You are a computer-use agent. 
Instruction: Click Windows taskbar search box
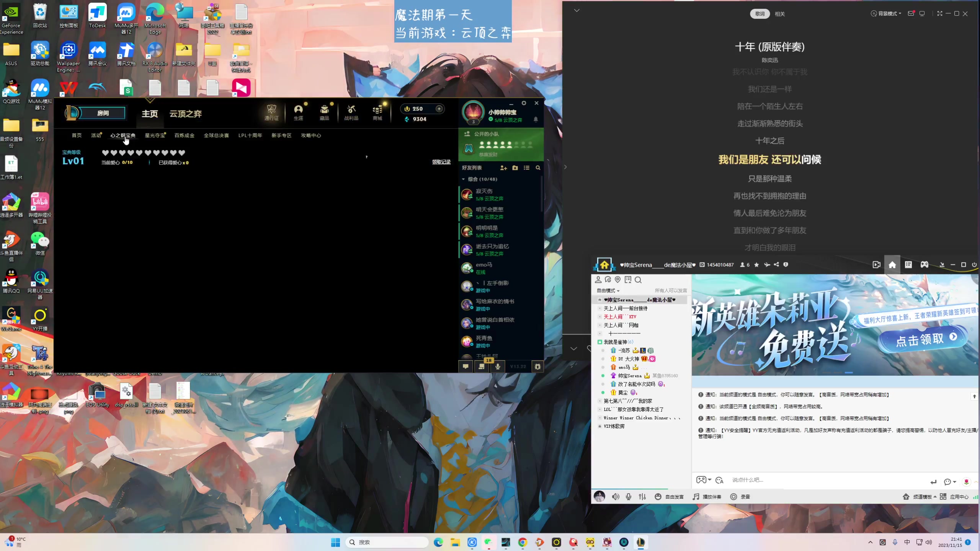(x=387, y=542)
